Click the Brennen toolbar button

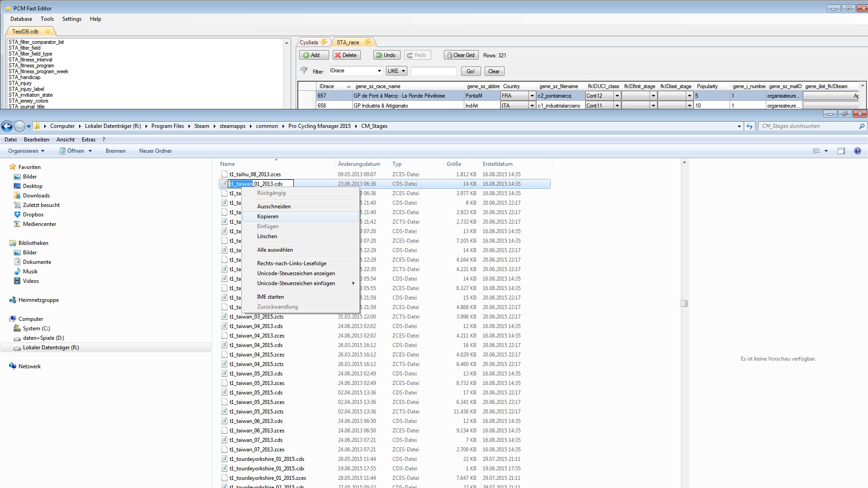pyautogui.click(x=116, y=151)
